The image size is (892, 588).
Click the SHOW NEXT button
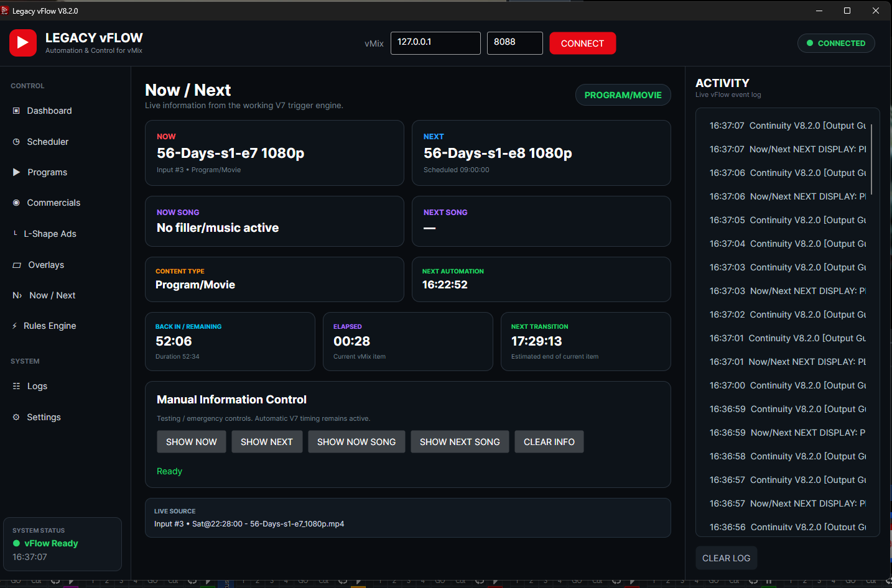[267, 442]
